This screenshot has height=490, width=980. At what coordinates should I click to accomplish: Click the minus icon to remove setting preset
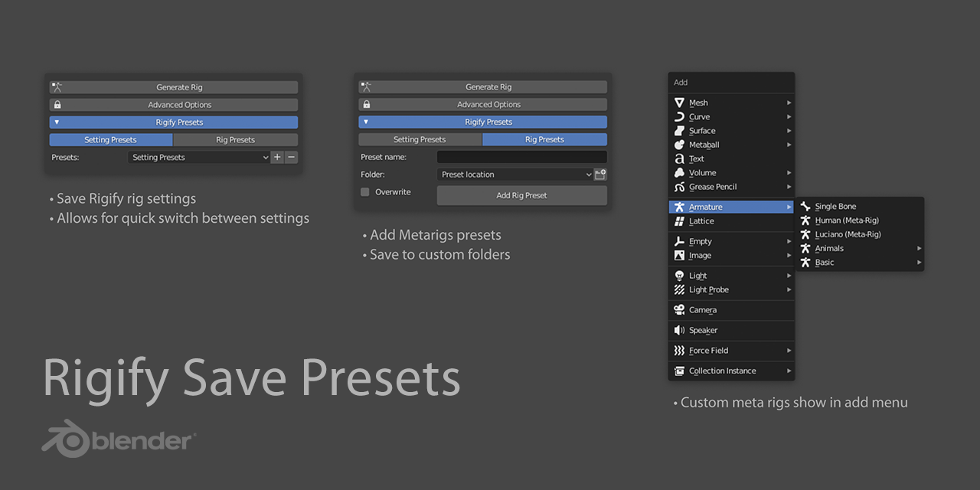tap(291, 157)
